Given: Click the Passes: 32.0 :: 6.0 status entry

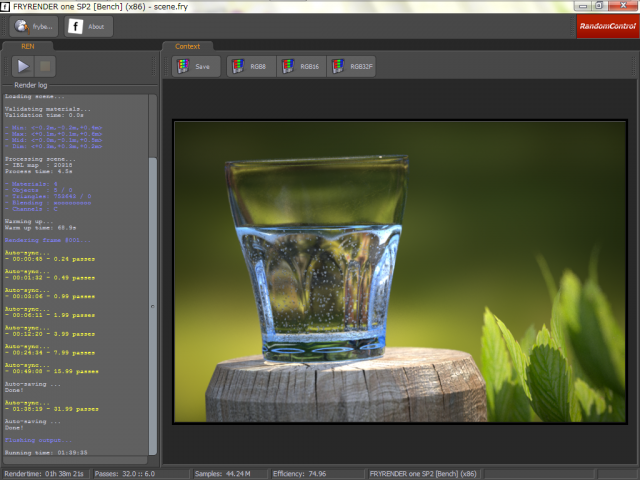Looking at the screenshot, I should click(124, 474).
